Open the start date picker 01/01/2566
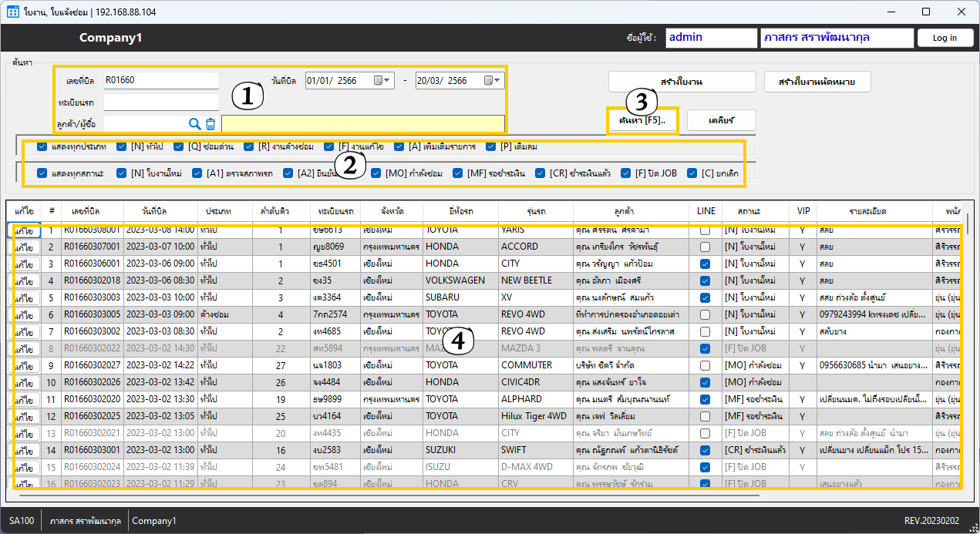Image resolution: width=980 pixels, height=534 pixels. [383, 80]
